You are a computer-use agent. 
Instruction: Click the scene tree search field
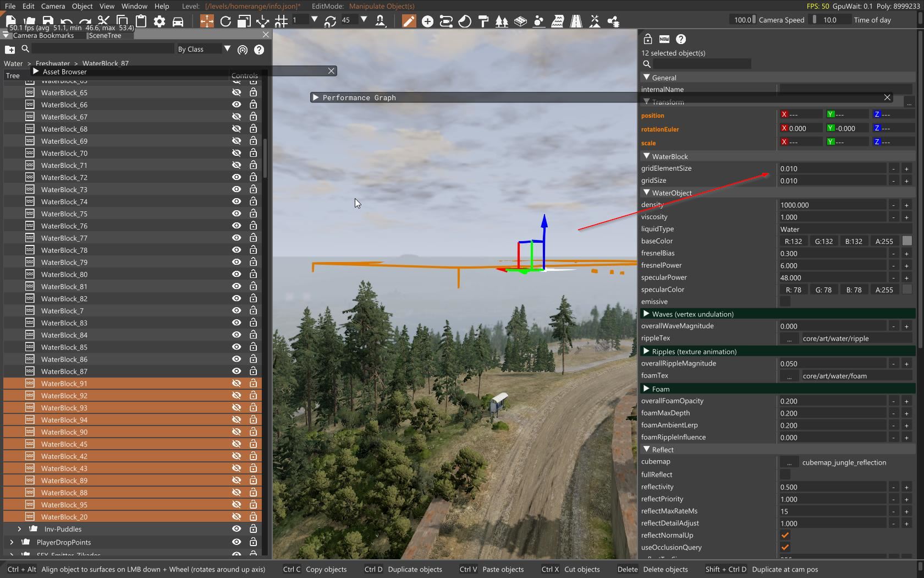(102, 49)
